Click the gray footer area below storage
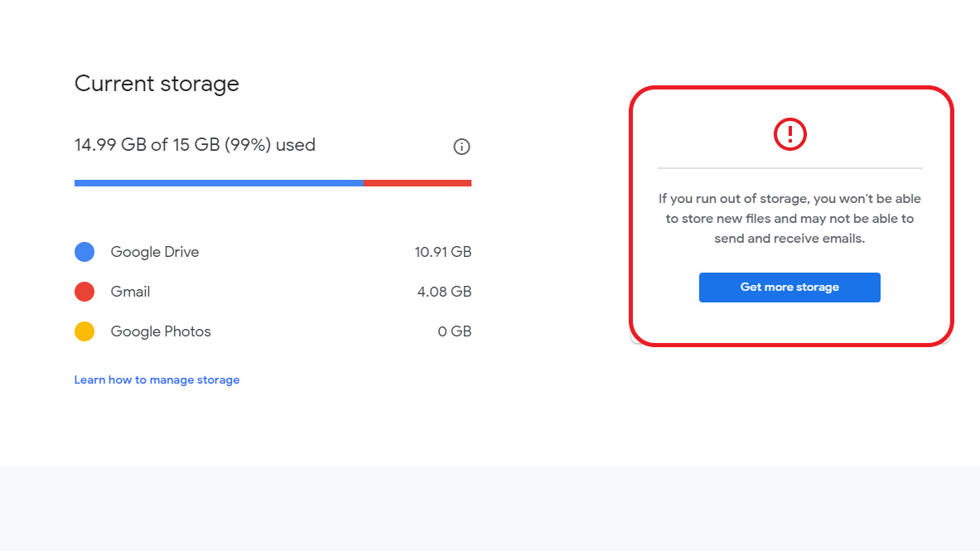Image resolution: width=980 pixels, height=551 pixels. [x=490, y=509]
